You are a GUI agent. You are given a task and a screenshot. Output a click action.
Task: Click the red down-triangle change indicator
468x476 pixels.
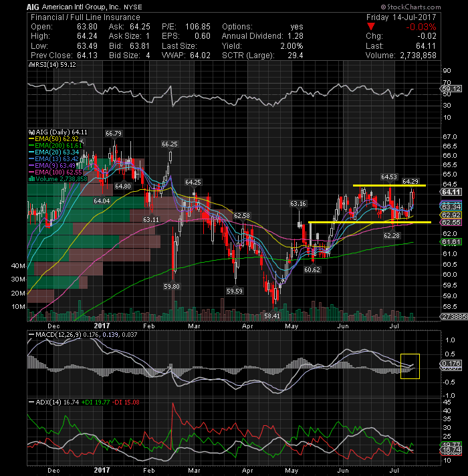coord(370,27)
